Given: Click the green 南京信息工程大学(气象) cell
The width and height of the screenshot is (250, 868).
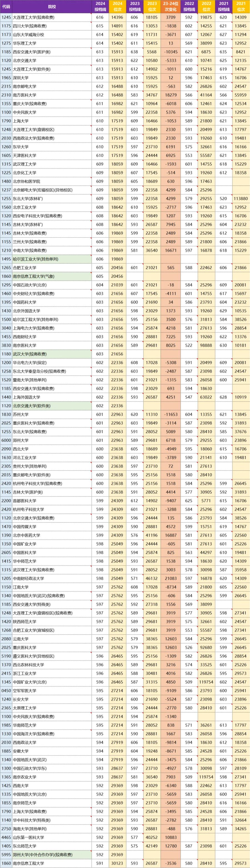Looking at the screenshot, I should pos(52,276).
